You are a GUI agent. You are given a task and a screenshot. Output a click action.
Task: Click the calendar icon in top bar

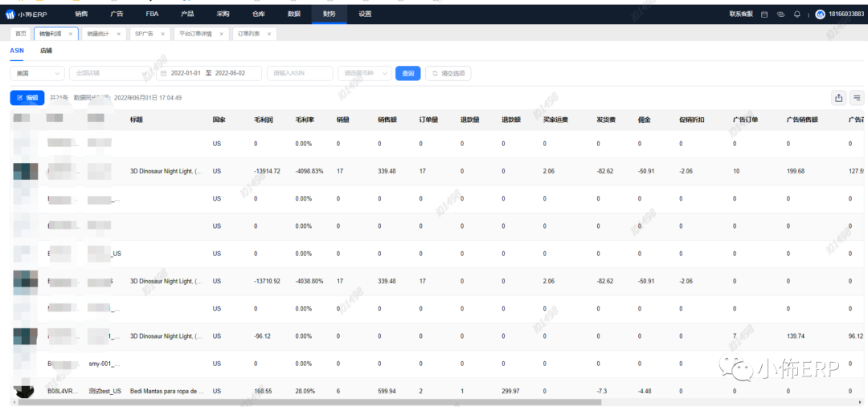pos(764,14)
